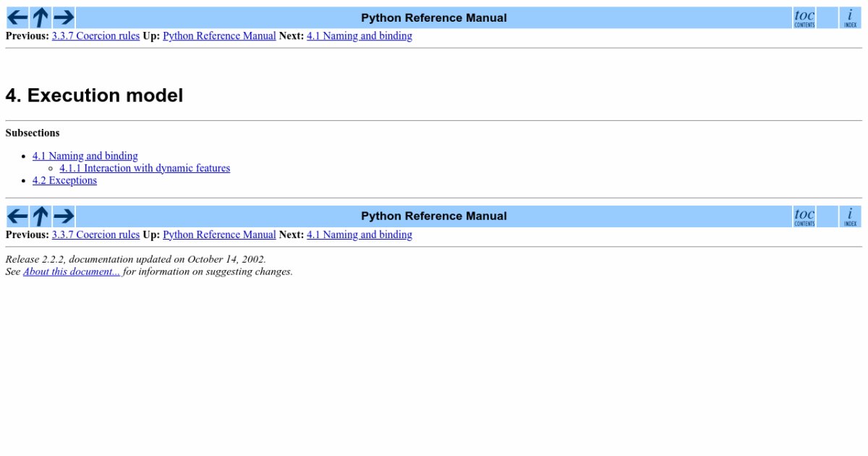
Task: Open the About this document link
Action: 72,271
